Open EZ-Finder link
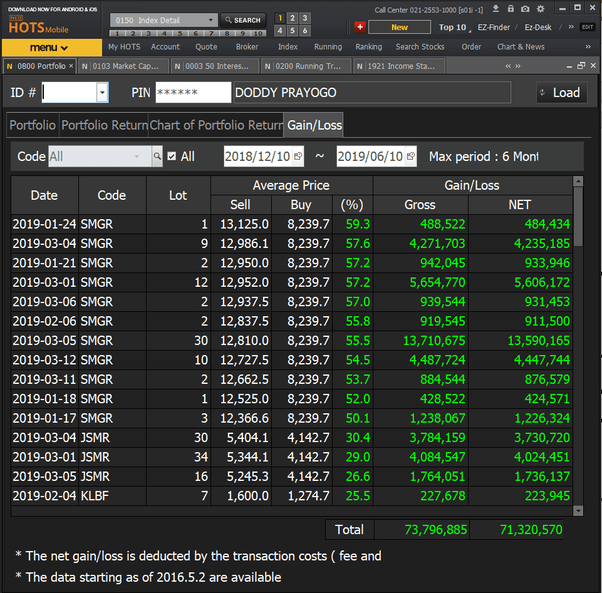This screenshot has height=593, width=602. pos(494,27)
